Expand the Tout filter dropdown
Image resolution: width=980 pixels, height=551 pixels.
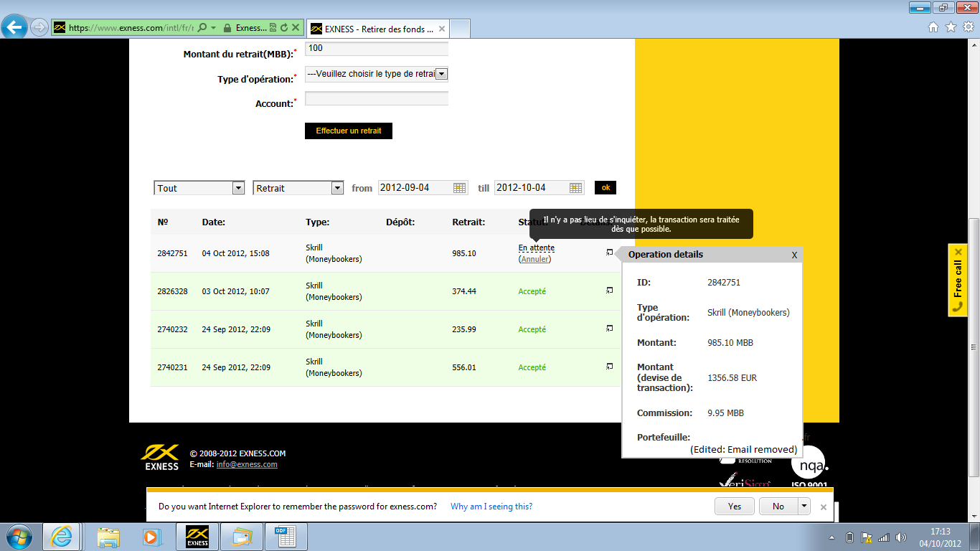239,188
